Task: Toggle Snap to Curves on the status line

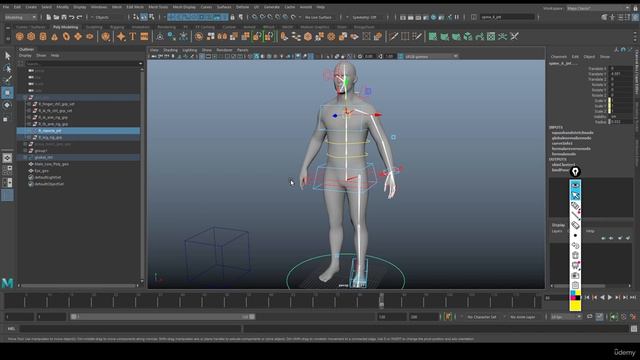Action: [262, 17]
